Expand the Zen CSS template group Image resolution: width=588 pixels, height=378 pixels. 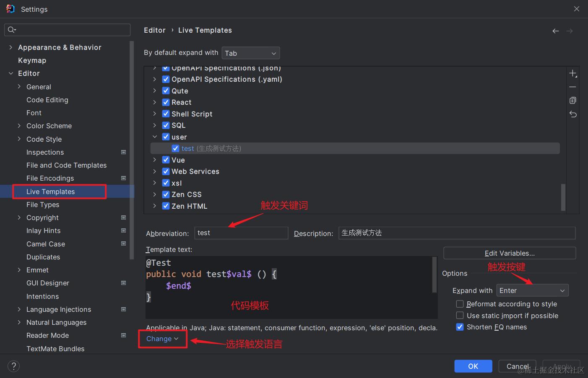tap(155, 194)
